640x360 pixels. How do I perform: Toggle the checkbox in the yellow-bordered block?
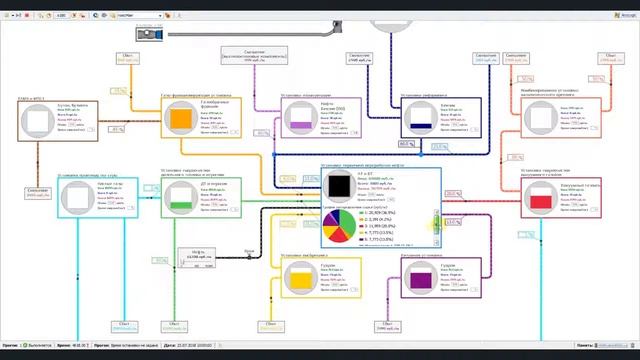point(355,290)
